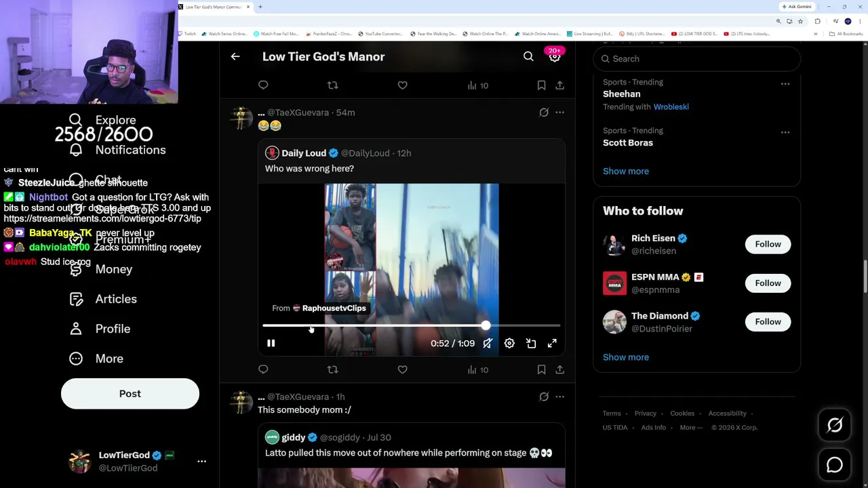
Task: Expand the footer More menu
Action: tap(690, 428)
